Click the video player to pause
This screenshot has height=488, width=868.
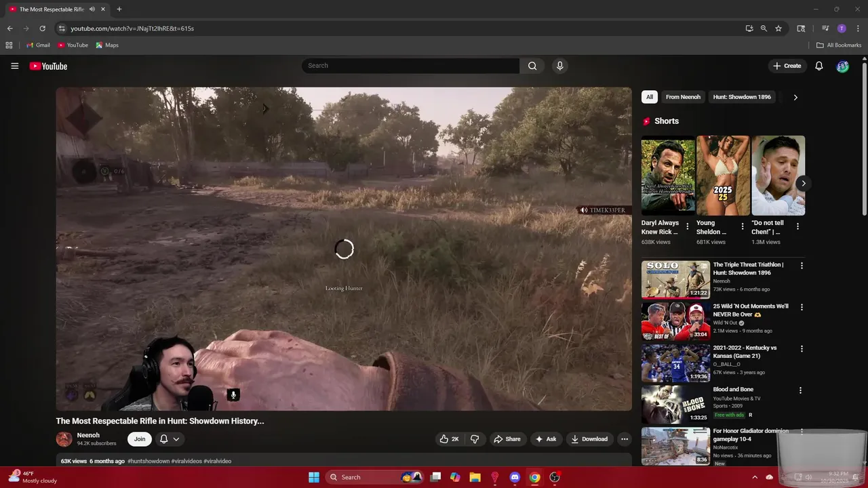(x=344, y=249)
